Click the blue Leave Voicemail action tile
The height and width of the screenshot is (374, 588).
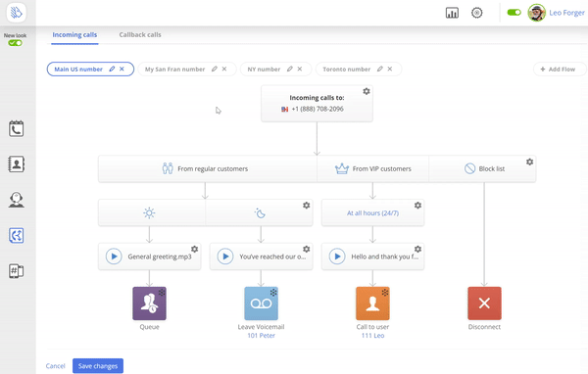[261, 304]
